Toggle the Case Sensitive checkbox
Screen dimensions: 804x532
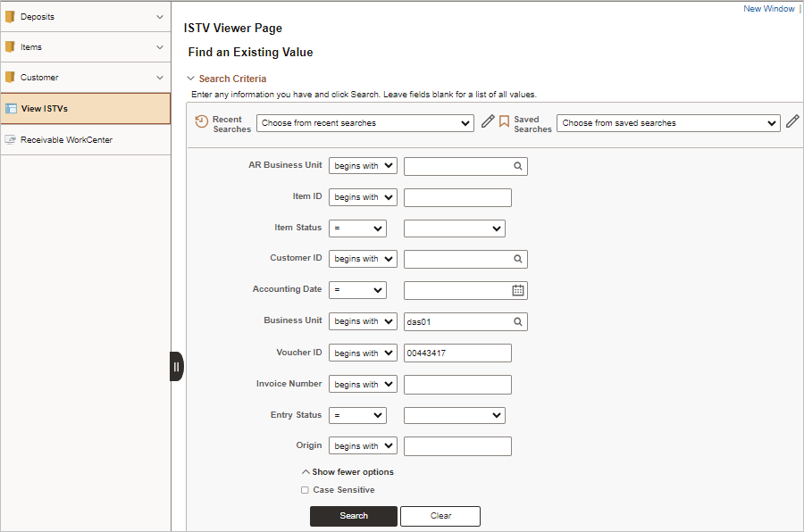305,490
